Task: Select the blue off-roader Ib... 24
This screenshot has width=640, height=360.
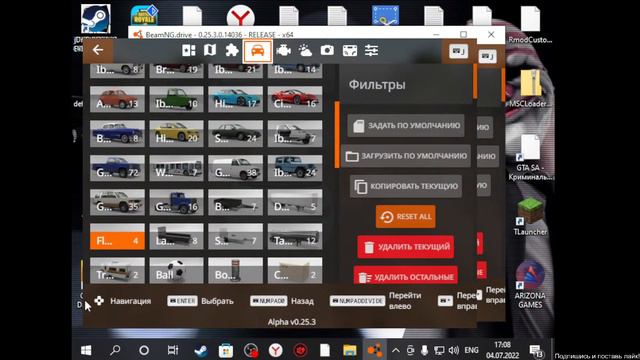Action: coord(295,168)
